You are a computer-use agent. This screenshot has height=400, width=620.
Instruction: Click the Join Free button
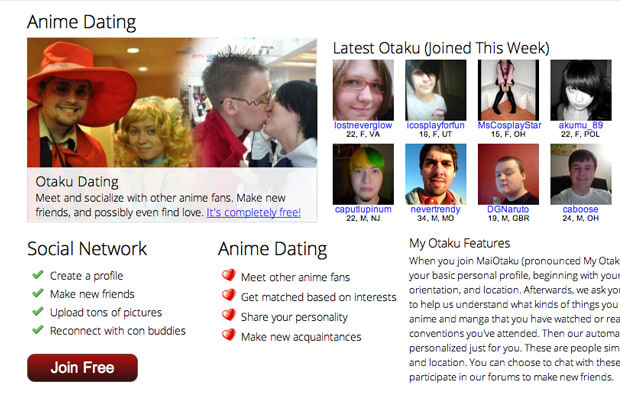[x=82, y=368]
